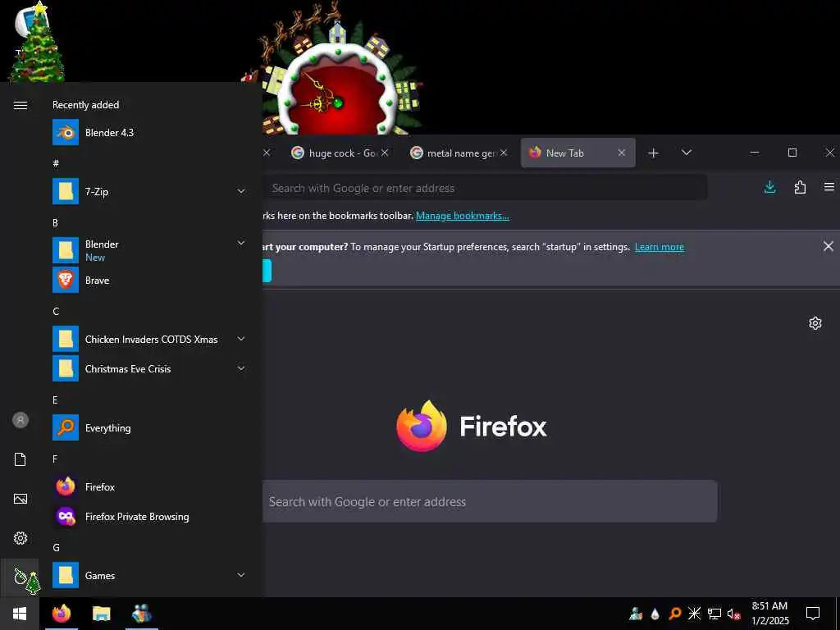Open Everything search app in Start menu
The height and width of the screenshot is (630, 840).
(x=149, y=427)
